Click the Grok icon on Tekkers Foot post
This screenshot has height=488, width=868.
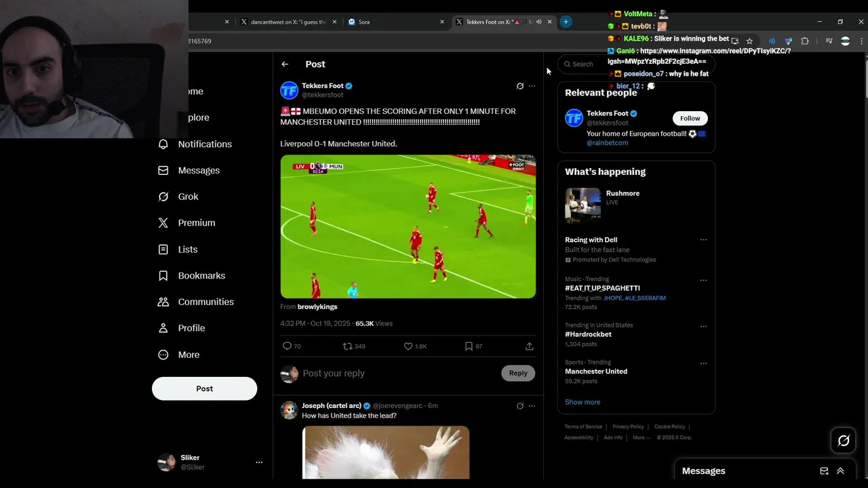tap(520, 86)
